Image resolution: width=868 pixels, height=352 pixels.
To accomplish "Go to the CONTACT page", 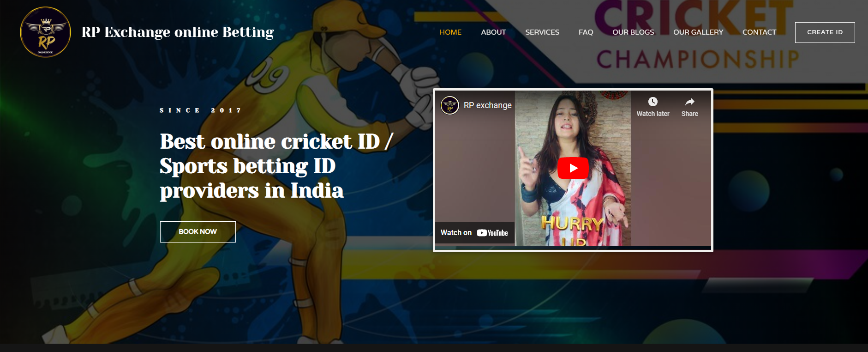I will pyautogui.click(x=759, y=32).
